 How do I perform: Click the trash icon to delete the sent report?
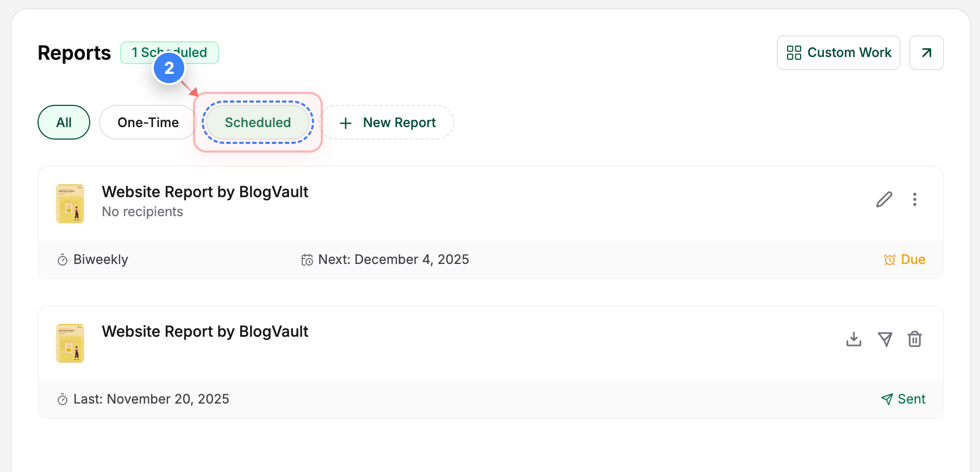tap(914, 339)
